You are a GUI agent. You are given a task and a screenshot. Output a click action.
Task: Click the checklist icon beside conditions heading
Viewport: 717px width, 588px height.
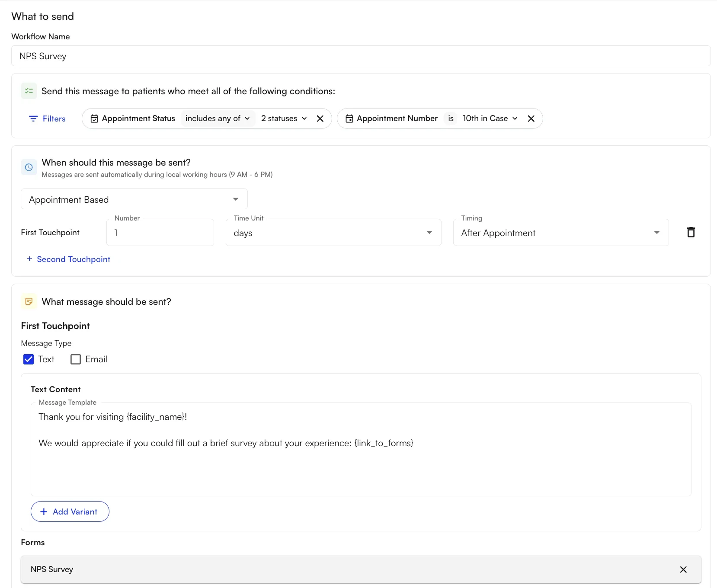pyautogui.click(x=29, y=91)
